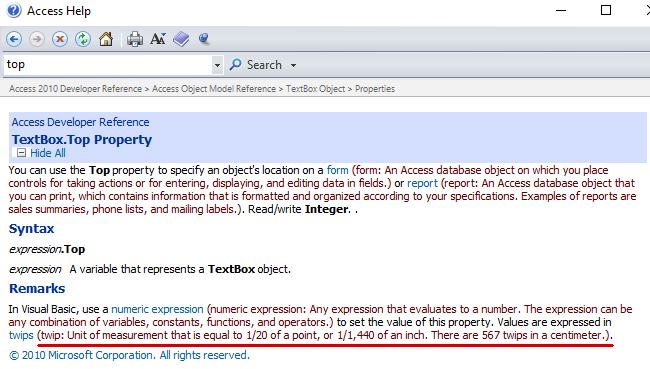650x369 pixels.
Task: Minimize the Access Help window
Action: click(x=561, y=10)
